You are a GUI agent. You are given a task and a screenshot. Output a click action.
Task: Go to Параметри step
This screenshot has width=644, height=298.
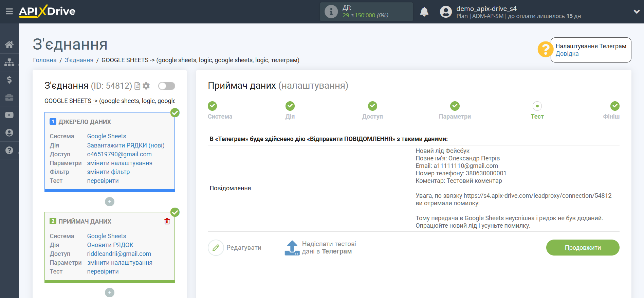[x=455, y=106]
